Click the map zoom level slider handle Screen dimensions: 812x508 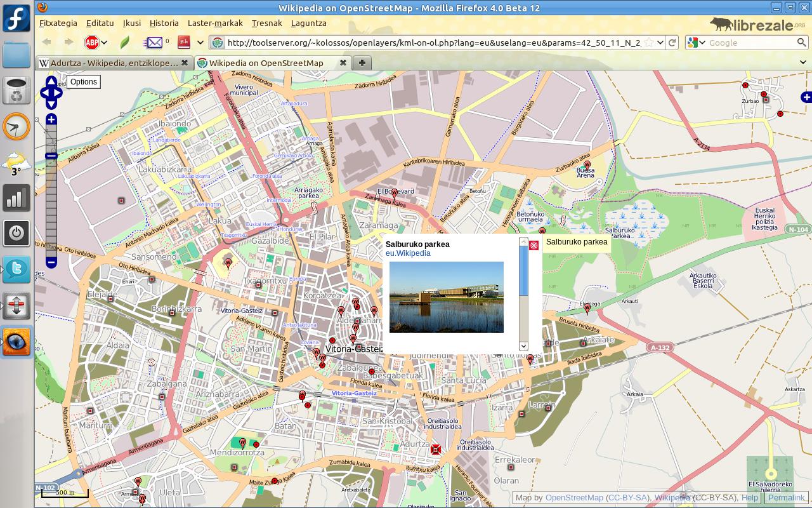51,156
